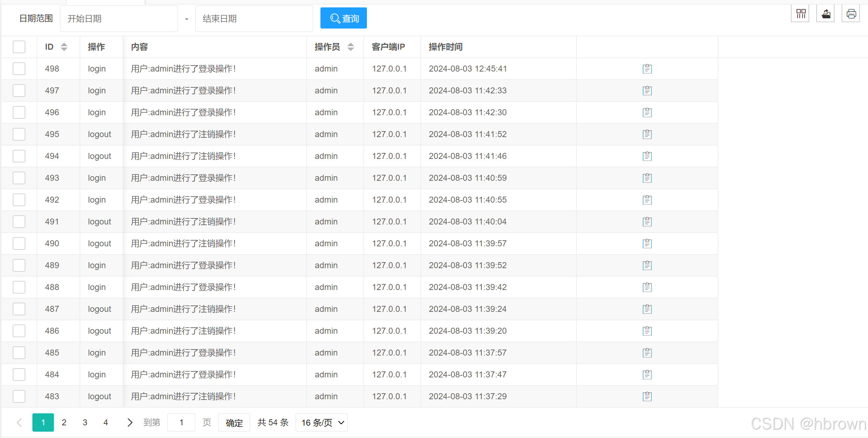The image size is (868, 438).
Task: Sort by 操作员 column arrows
Action: [x=350, y=47]
